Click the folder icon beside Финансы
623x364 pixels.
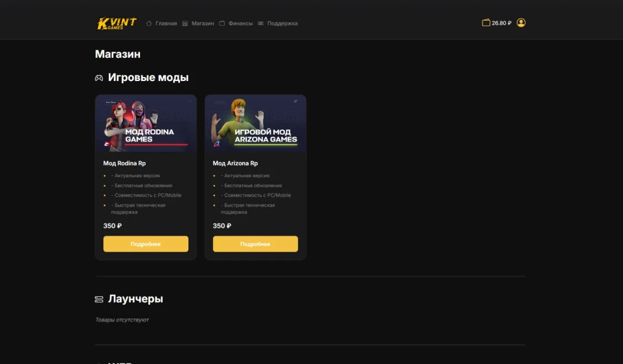(x=222, y=23)
